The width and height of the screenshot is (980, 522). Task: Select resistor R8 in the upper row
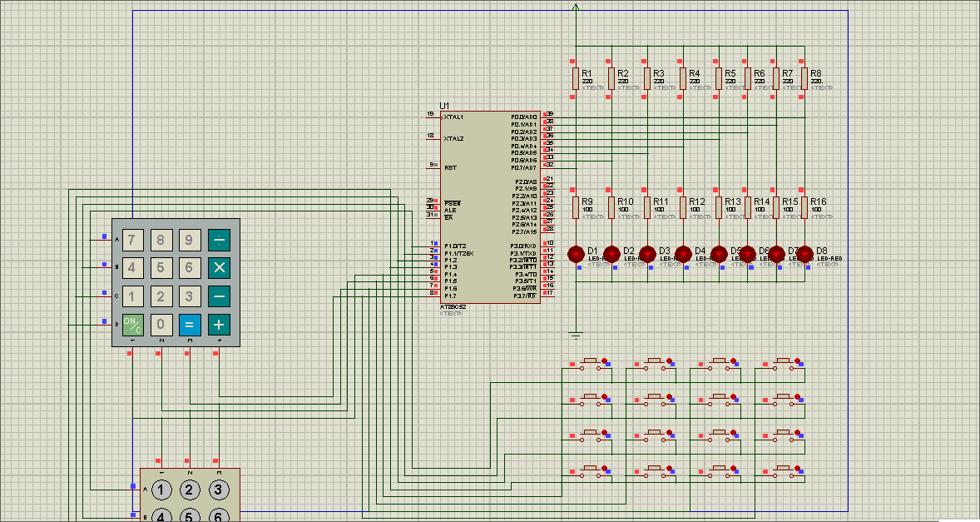(x=804, y=78)
